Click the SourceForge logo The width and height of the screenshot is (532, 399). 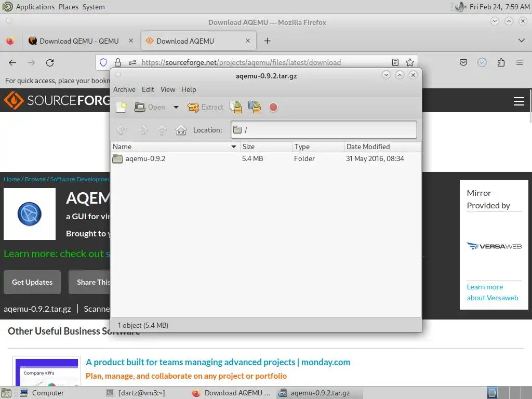pyautogui.click(x=57, y=100)
